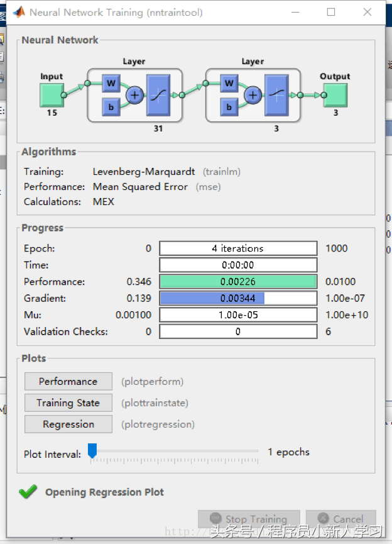Click the input size label 15
The image size is (392, 544).
coord(52,113)
